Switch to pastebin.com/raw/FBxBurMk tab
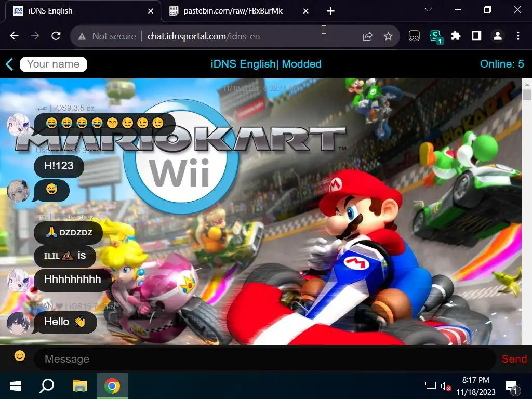This screenshot has width=532, height=399. (x=237, y=11)
